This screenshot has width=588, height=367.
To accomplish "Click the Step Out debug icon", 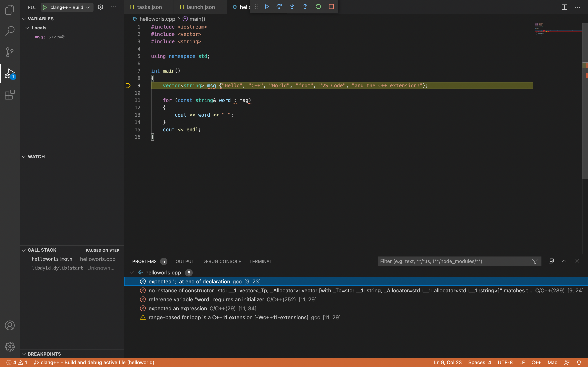I will pos(305,7).
